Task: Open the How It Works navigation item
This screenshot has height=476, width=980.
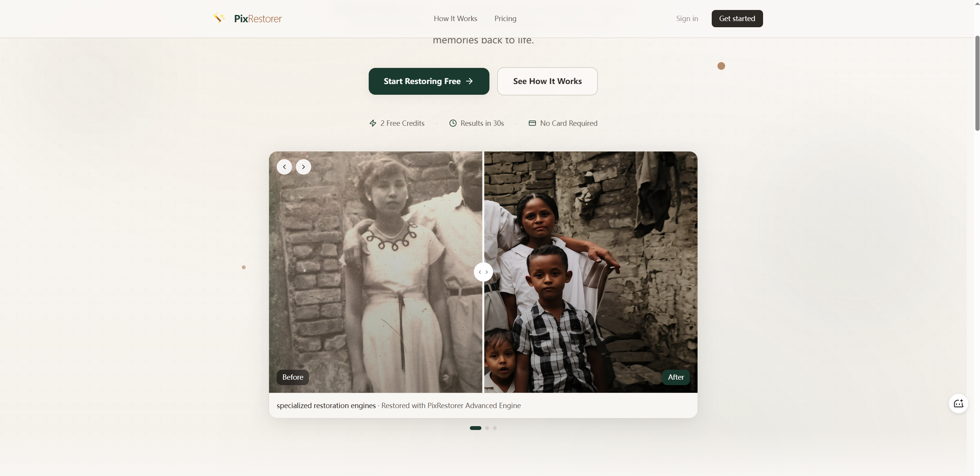Action: 455,18
